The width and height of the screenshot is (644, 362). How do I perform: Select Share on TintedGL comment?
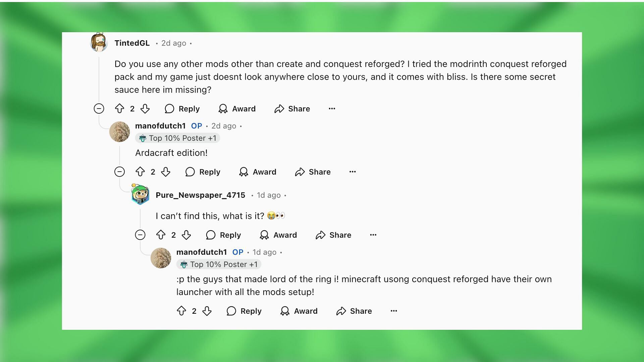point(292,108)
